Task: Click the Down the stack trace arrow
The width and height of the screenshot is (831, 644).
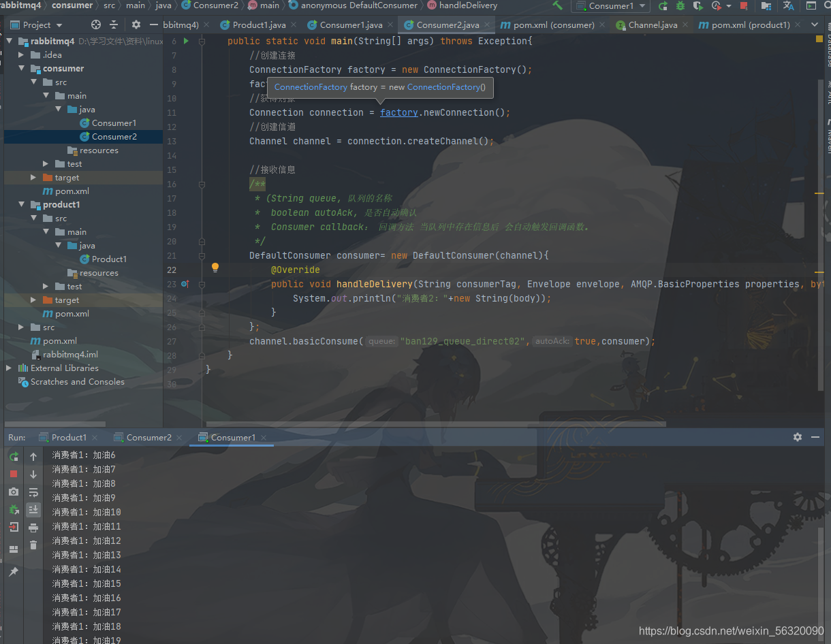Action: [33, 474]
